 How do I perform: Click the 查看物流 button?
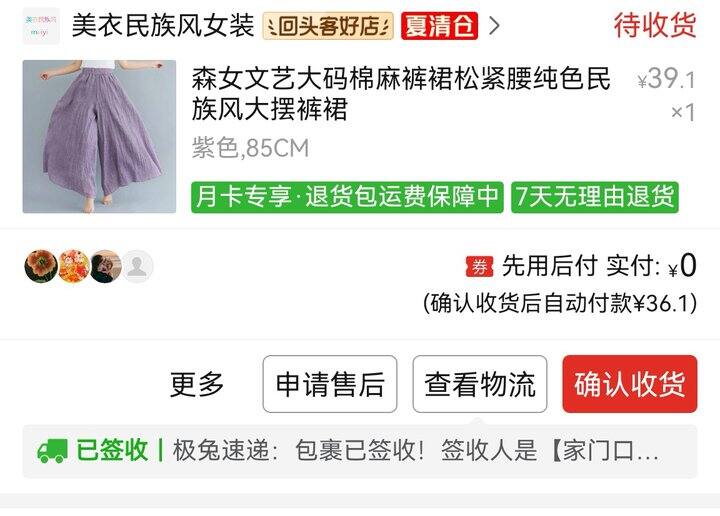[480, 384]
